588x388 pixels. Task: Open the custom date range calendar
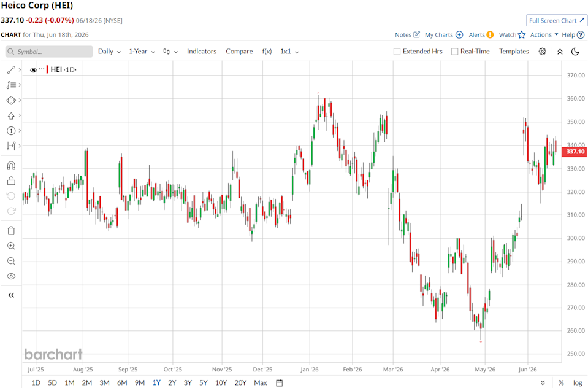pyautogui.click(x=280, y=382)
